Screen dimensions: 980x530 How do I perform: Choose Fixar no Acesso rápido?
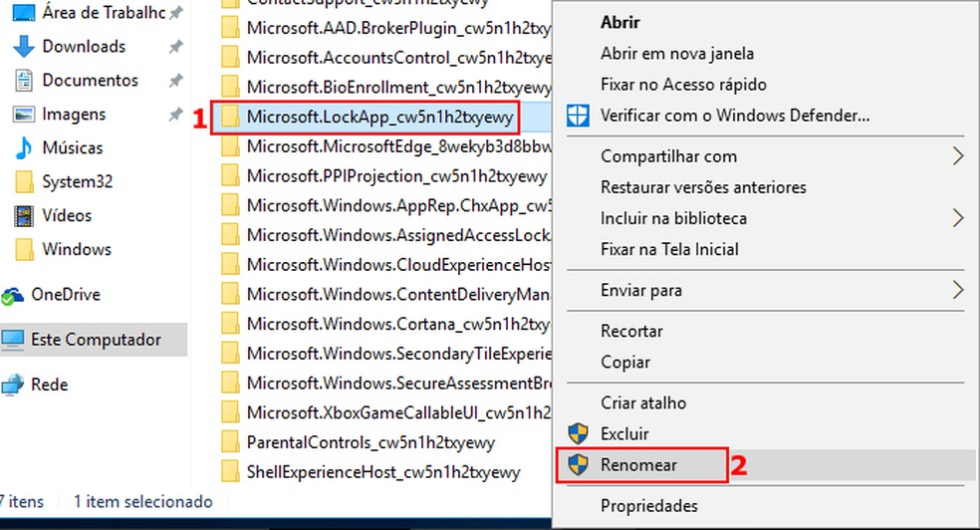tap(683, 85)
